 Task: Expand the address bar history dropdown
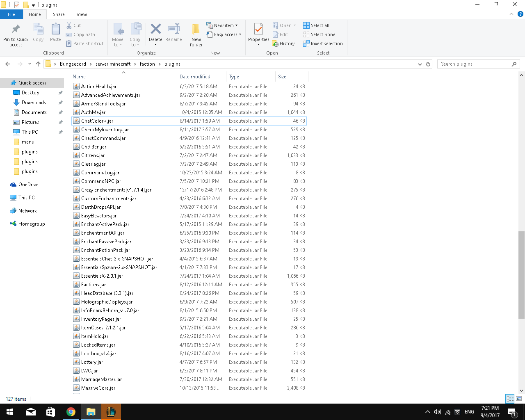pos(420,64)
